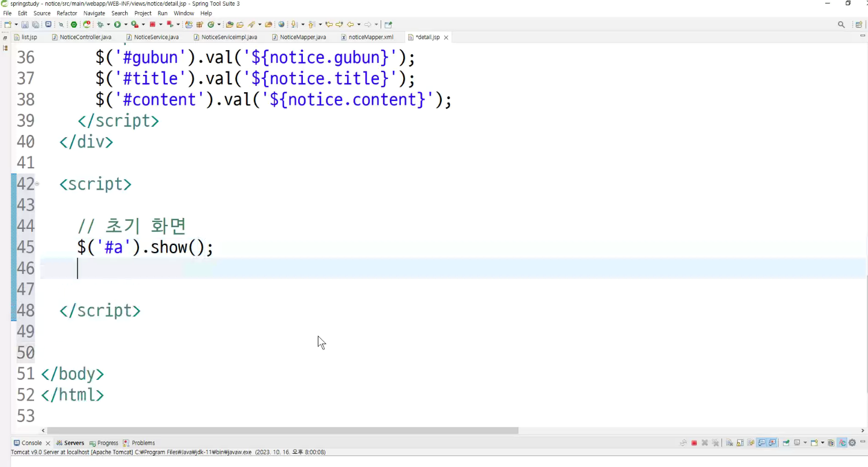This screenshot has width=868, height=467.
Task: Place cursor on line 46 of editor
Action: (453, 269)
